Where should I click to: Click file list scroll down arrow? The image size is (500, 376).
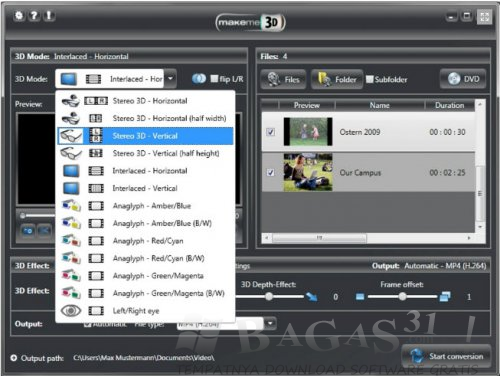[480, 227]
